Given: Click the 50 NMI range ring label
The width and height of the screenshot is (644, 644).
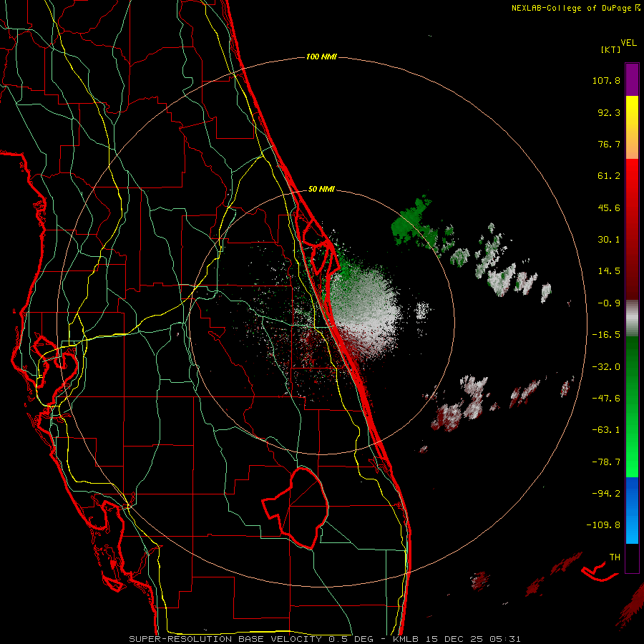Looking at the screenshot, I should pos(321,190).
